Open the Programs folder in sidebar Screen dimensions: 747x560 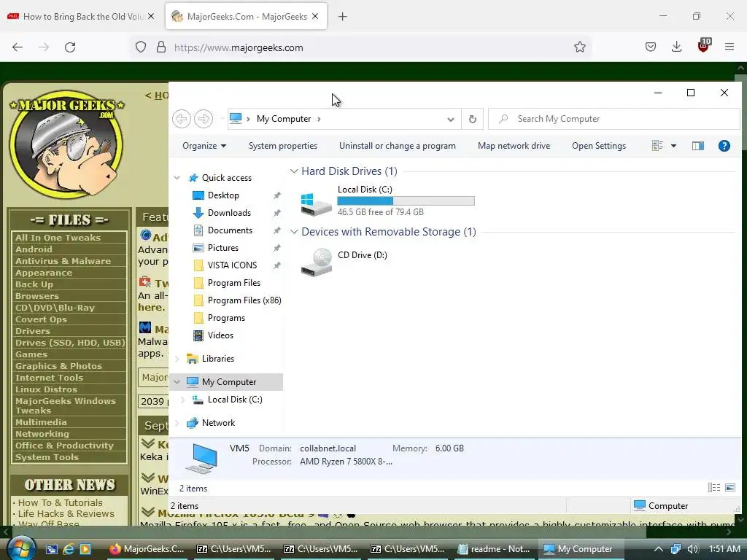coord(226,318)
